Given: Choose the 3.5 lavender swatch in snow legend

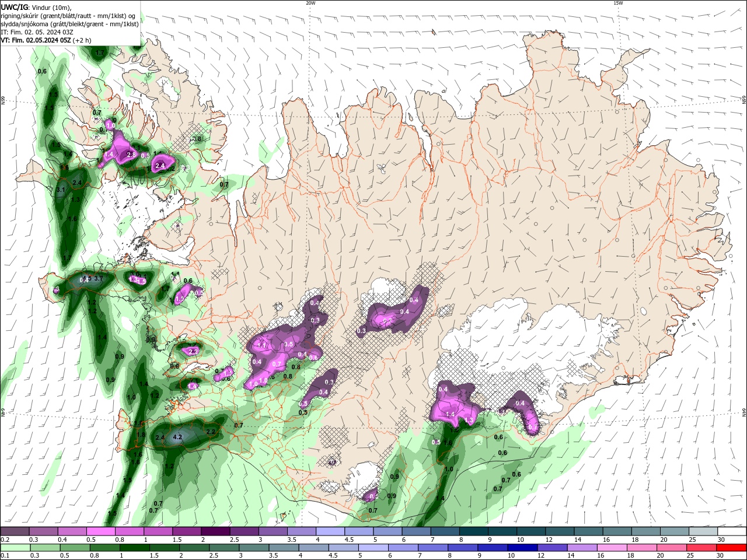Looking at the screenshot, I should tap(302, 531).
